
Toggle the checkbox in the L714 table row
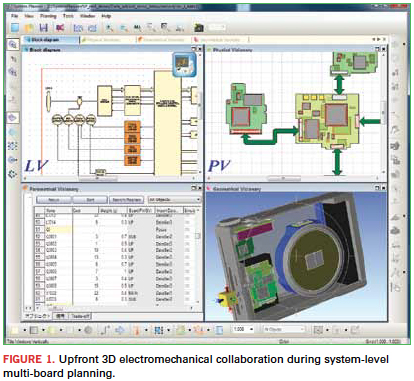point(187,222)
